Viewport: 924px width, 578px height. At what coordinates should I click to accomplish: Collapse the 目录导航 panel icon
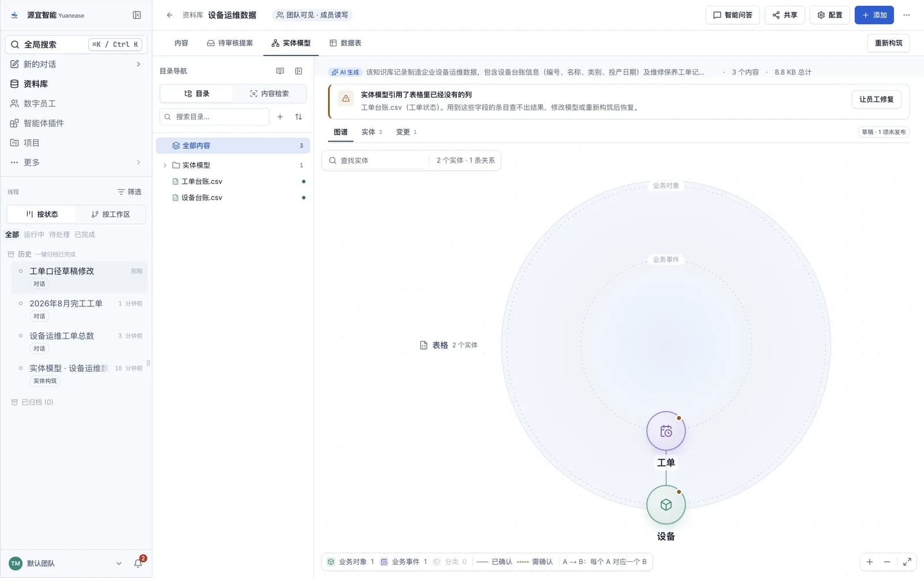(299, 71)
